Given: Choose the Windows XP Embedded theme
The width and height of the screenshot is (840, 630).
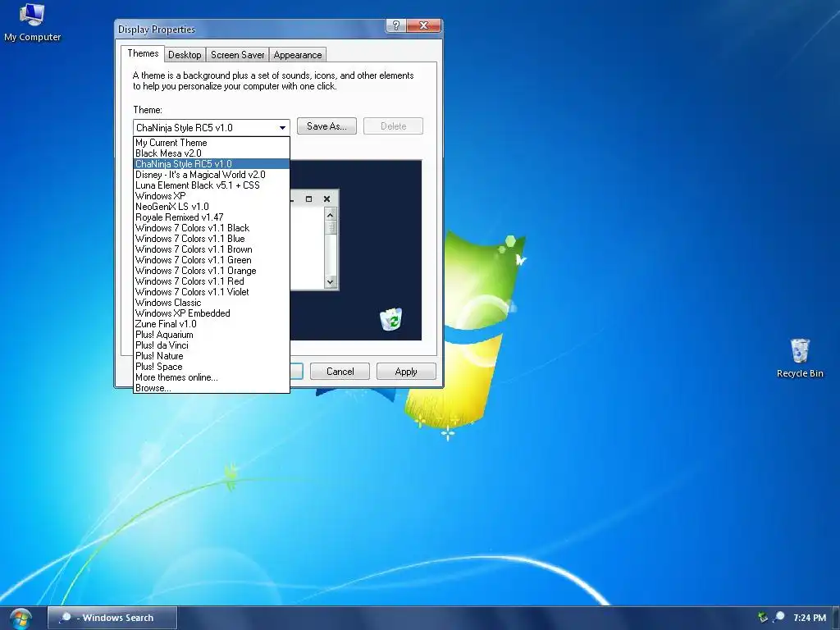Looking at the screenshot, I should coord(211,314).
